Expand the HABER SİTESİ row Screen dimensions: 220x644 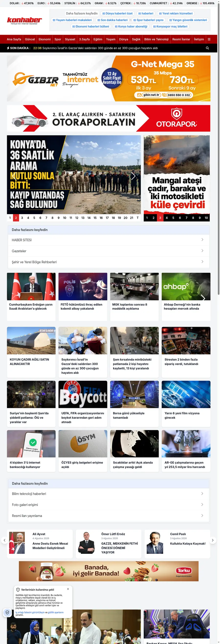coord(109,240)
